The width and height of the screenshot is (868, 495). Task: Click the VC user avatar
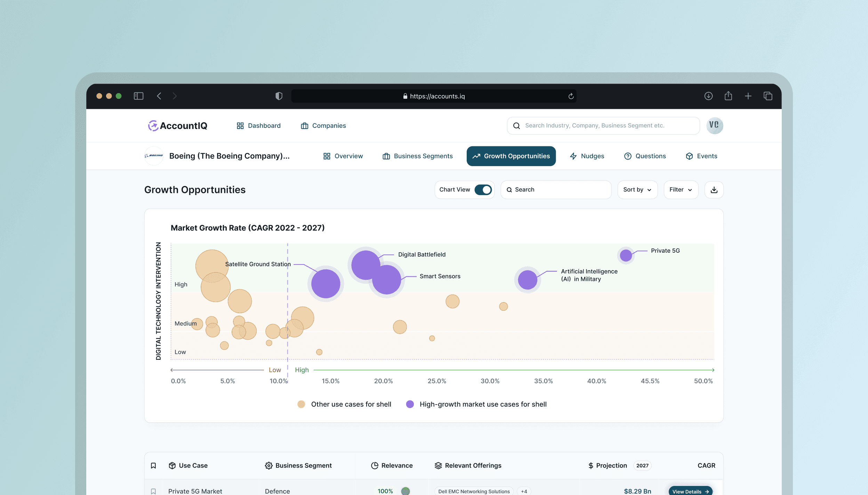click(x=714, y=125)
